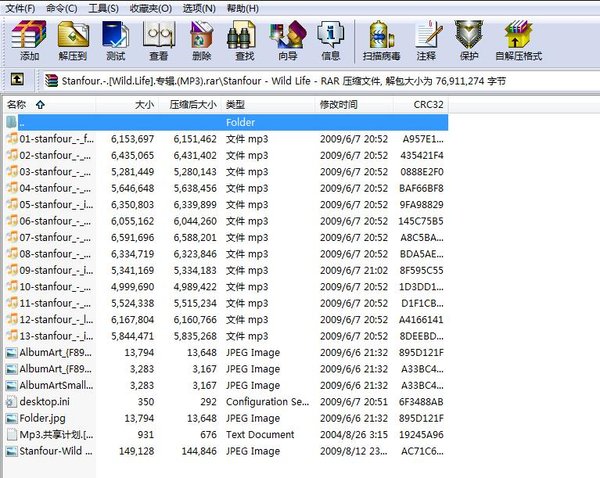This screenshot has width=600, height=478.
Task: Select file 12-stanfour_-_l...
Action: [56, 320]
